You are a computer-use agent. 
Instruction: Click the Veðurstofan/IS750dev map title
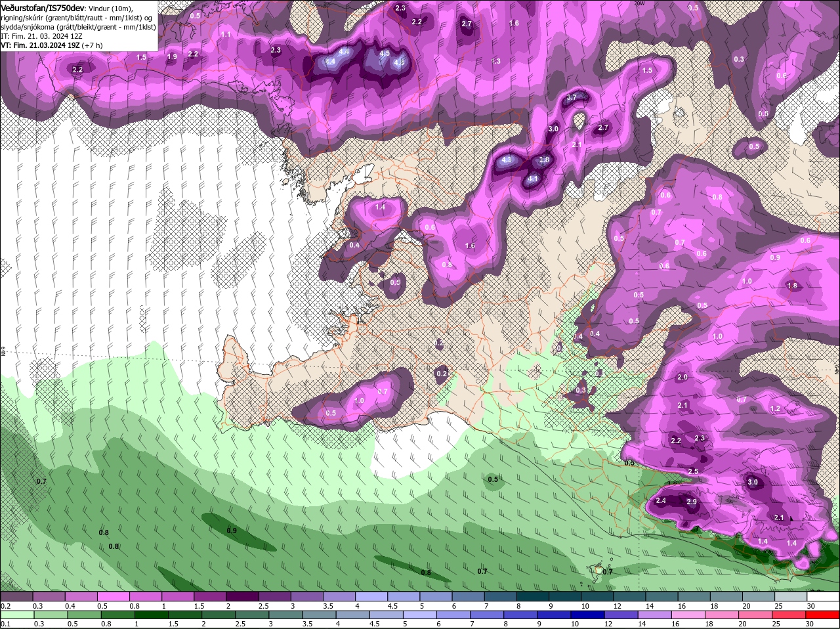42,7
